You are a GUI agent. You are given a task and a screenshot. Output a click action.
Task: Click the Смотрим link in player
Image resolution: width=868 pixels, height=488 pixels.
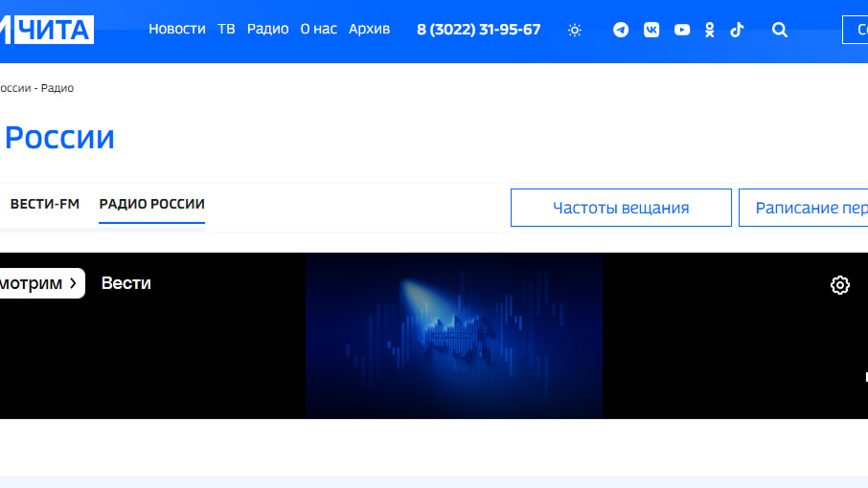click(42, 283)
